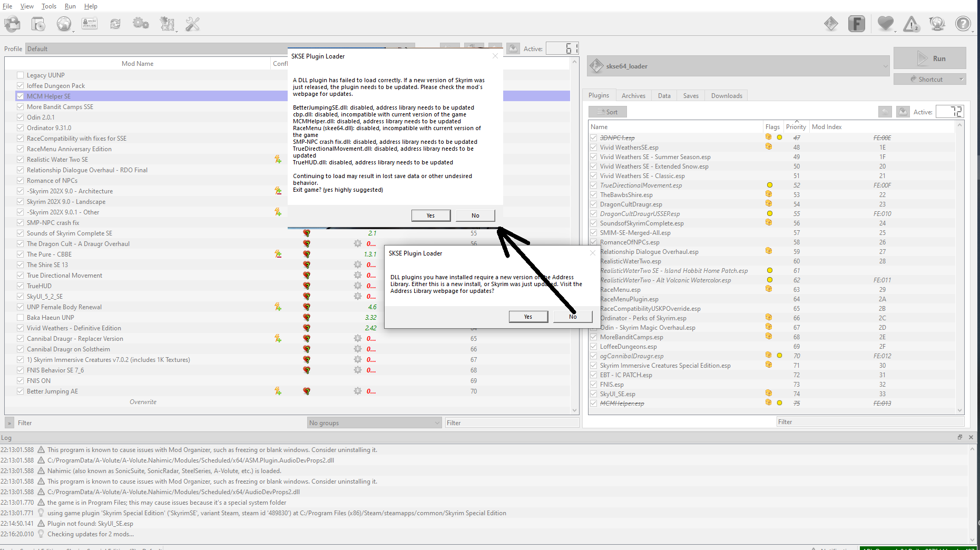Screen dimensions: 980x550
Task: Open the Tools menu
Action: pos(49,6)
